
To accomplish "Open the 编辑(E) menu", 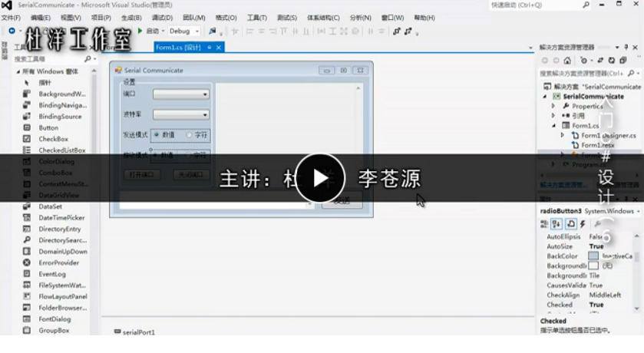I will [40, 18].
